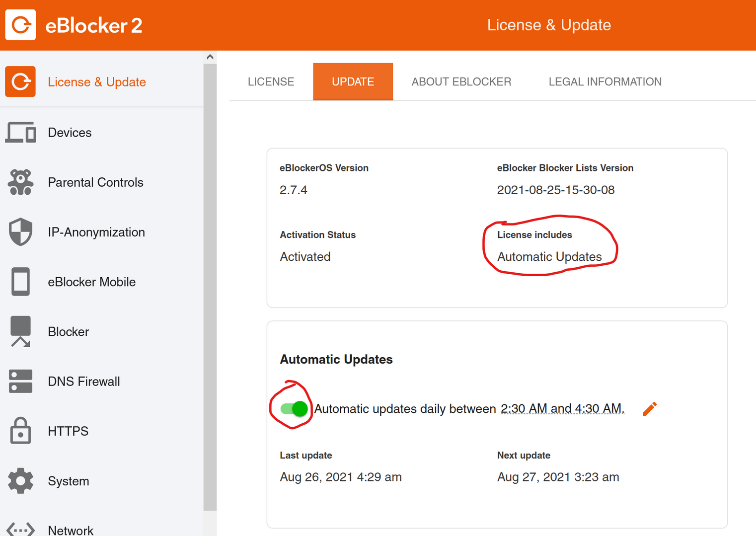756x536 pixels.
Task: Click the eBlocker Blocker Lists Version label
Action: [x=565, y=168]
